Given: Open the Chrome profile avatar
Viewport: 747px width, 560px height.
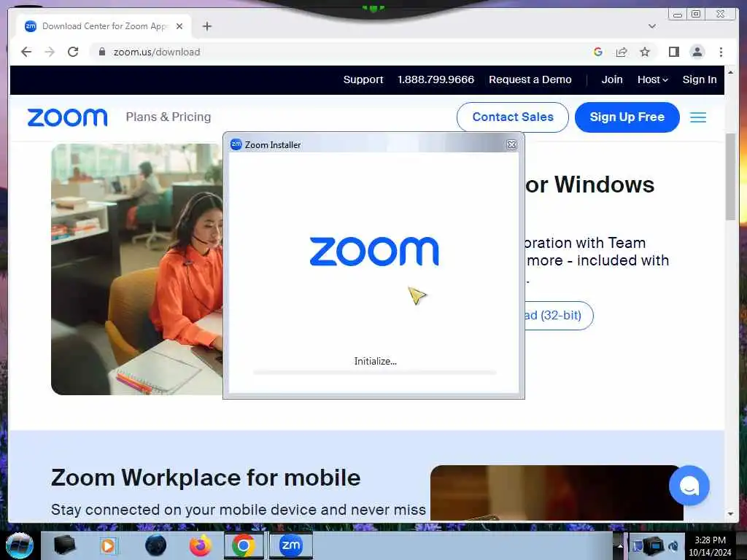Looking at the screenshot, I should click(x=697, y=52).
